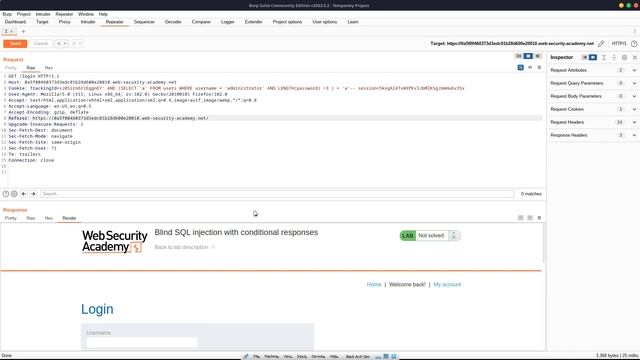
Task: Select the response Render tab
Action: click(x=69, y=218)
